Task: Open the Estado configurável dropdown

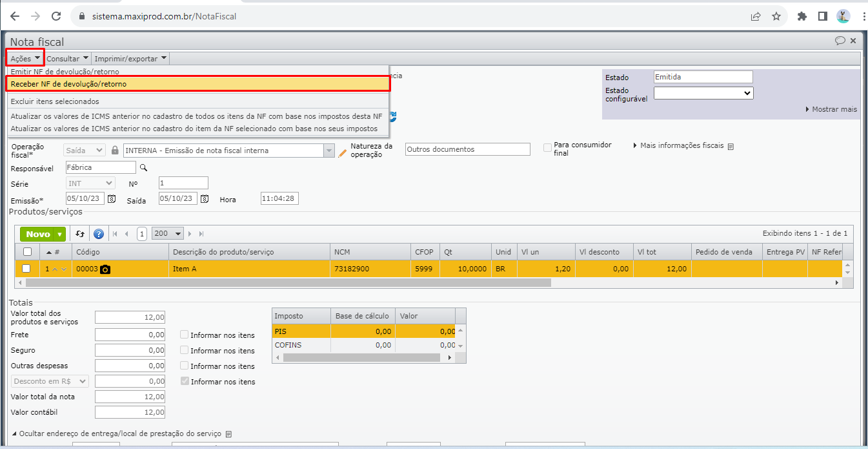Action: tap(703, 93)
